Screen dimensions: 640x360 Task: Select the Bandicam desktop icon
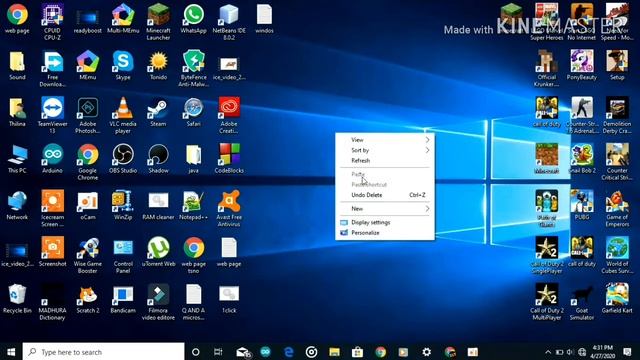(123, 298)
